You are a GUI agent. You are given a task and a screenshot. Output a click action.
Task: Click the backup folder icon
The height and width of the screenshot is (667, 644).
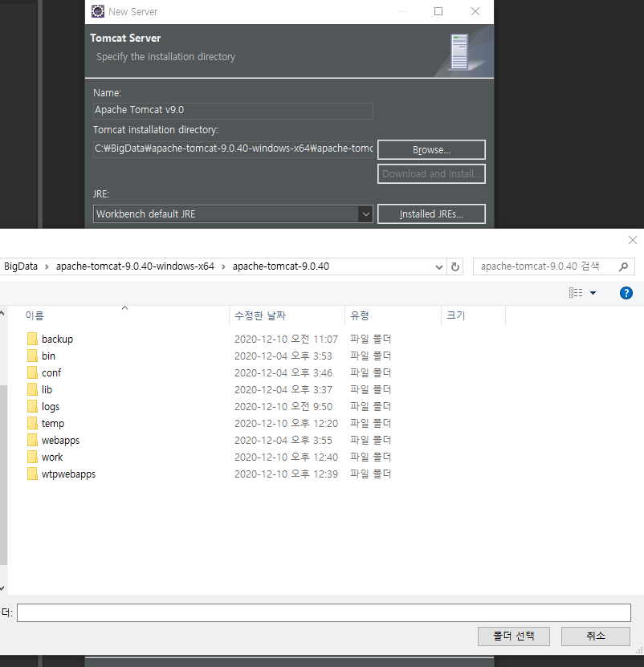(32, 339)
